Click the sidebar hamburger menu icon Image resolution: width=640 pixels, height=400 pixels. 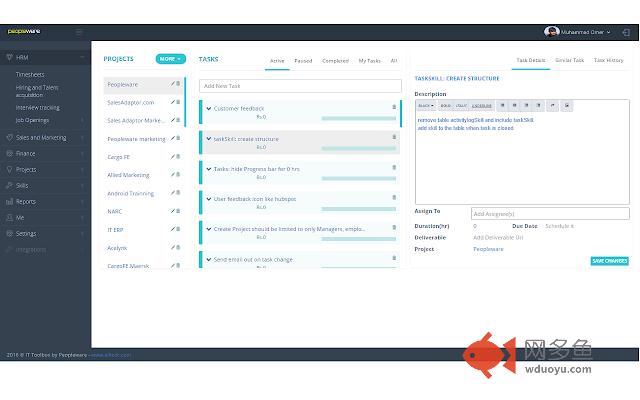[x=79, y=32]
